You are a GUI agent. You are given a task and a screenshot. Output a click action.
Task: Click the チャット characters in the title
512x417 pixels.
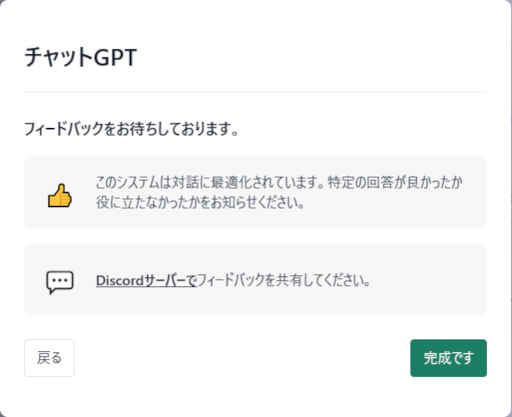tap(59, 57)
